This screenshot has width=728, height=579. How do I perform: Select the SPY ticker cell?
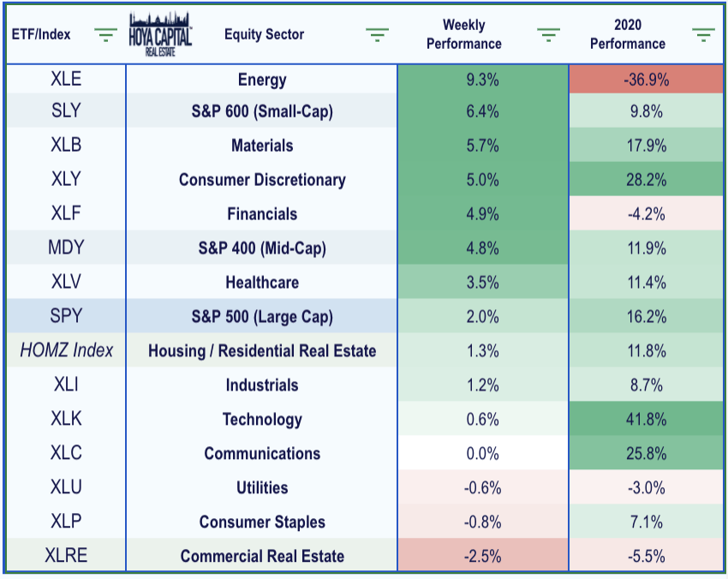[66, 316]
